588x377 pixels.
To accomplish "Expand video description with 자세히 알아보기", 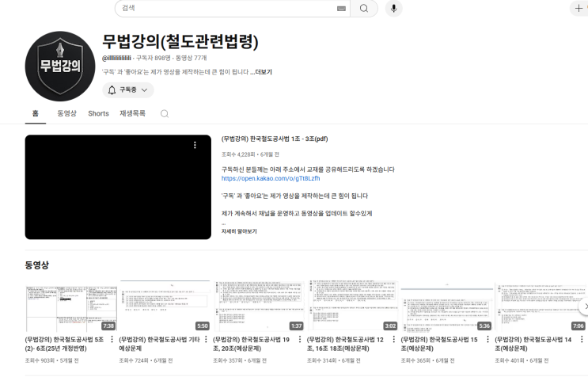I will [239, 231].
